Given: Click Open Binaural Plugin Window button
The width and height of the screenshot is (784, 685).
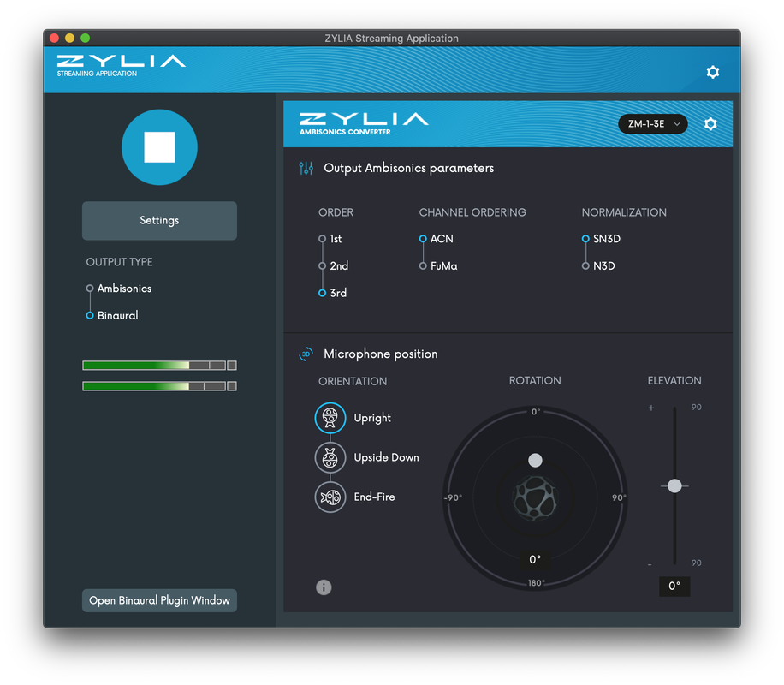Looking at the screenshot, I should 159,600.
